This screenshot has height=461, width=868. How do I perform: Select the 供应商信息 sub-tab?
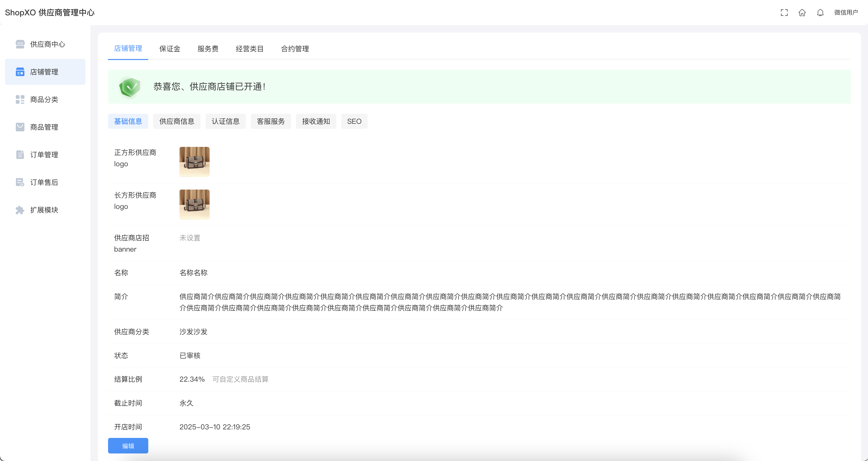(177, 121)
